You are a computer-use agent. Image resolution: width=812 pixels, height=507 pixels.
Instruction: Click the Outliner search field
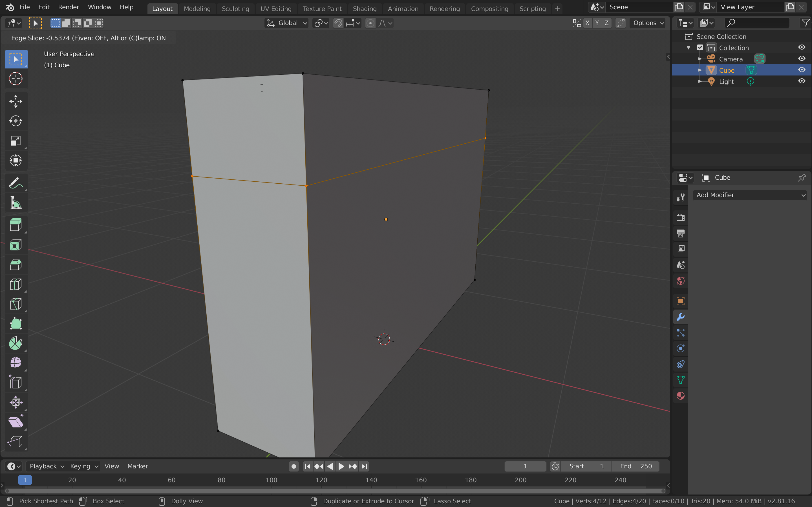tap(757, 23)
